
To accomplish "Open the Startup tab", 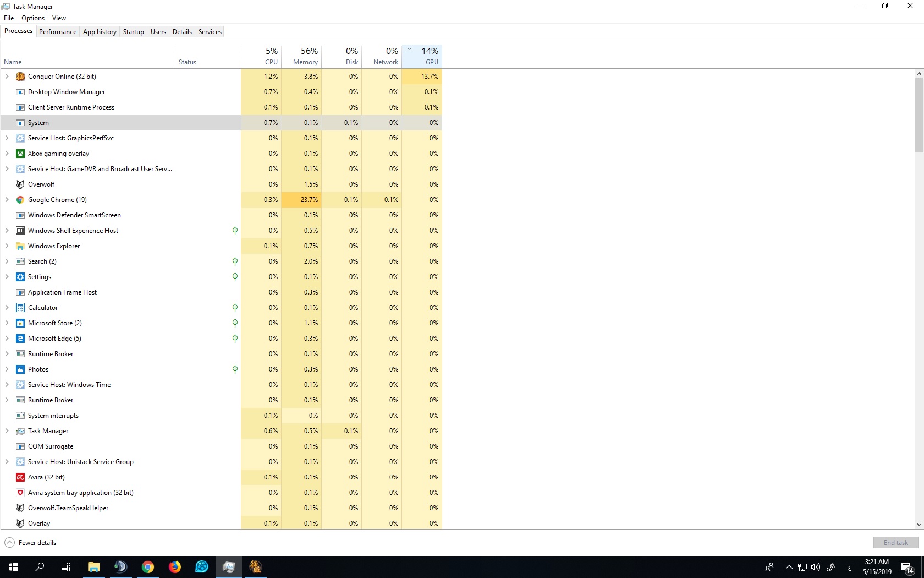I will pos(133,32).
